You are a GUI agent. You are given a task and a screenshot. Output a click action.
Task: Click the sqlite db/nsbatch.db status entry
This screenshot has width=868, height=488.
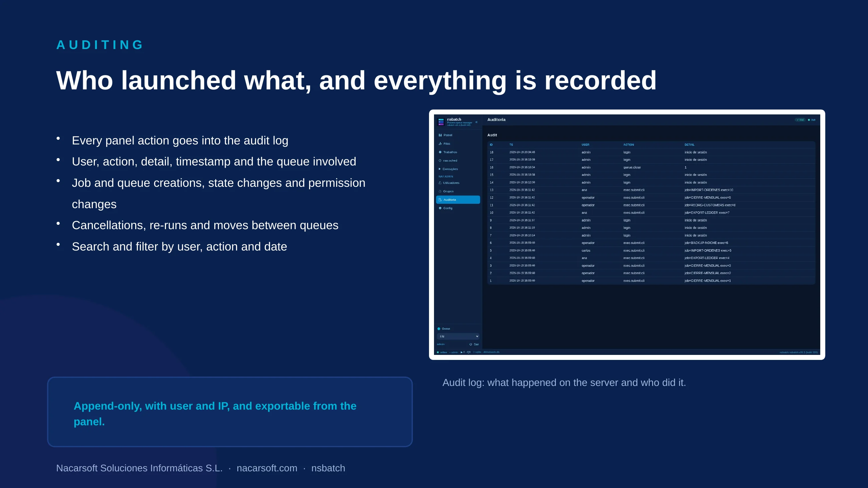(x=486, y=352)
